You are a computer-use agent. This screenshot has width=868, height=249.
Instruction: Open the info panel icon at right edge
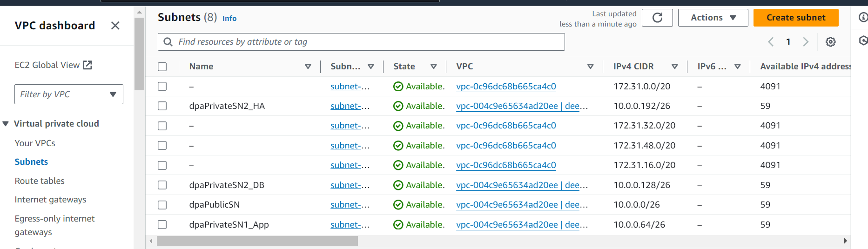coord(863,18)
